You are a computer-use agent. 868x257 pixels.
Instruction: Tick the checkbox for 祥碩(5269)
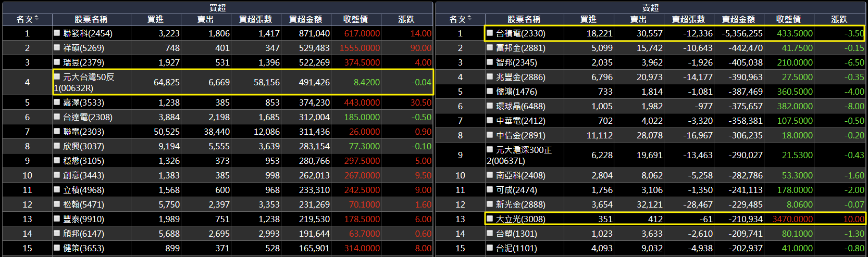[x=57, y=47]
